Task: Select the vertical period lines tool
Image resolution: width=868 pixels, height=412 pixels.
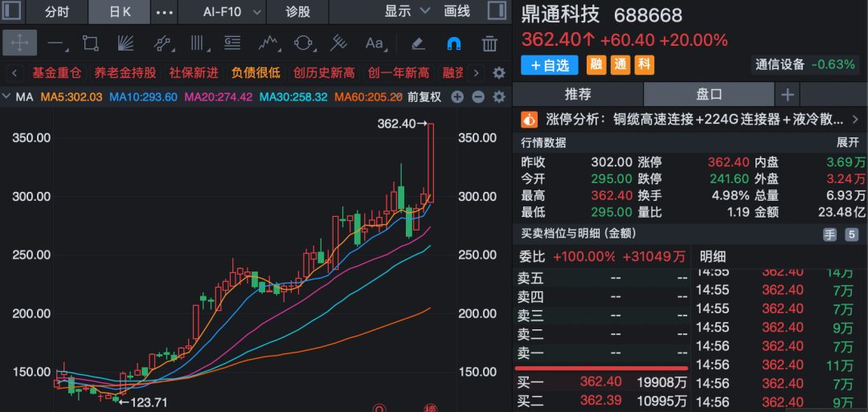Action: point(198,43)
